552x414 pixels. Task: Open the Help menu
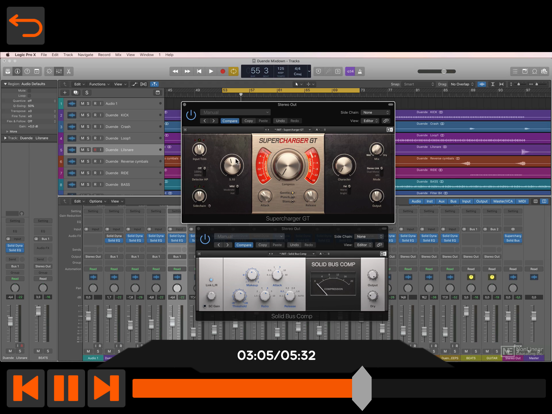click(x=169, y=55)
